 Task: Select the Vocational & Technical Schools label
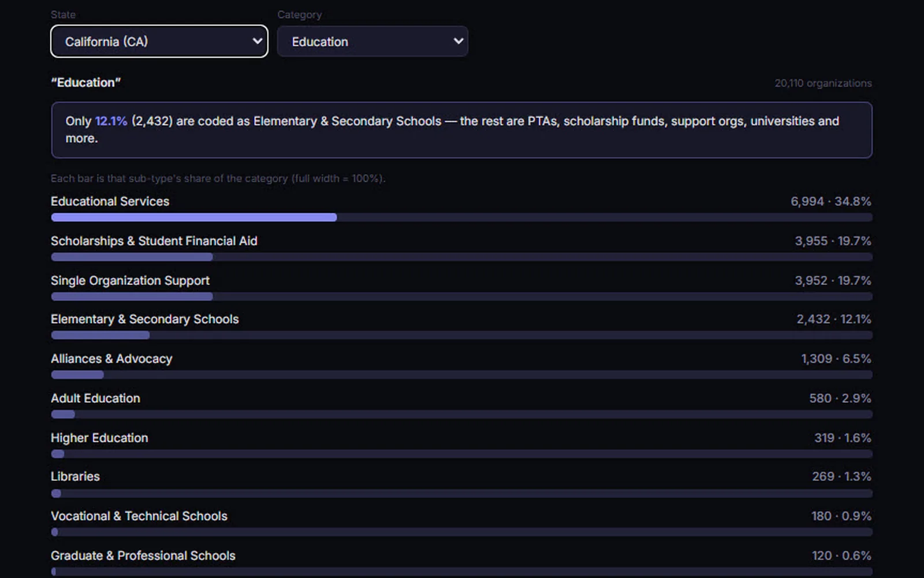(139, 516)
